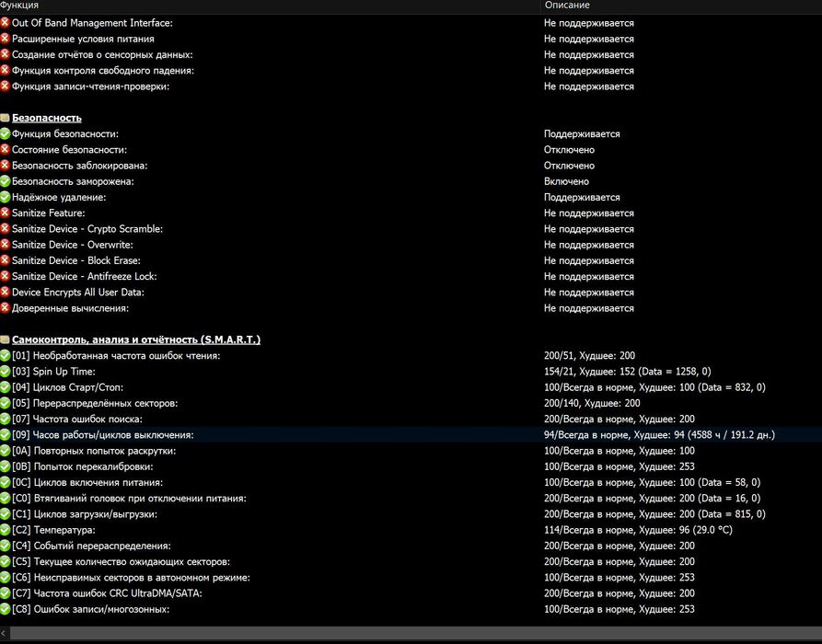Select the [03] Spin Up Time value cell
822x644 pixels.
628,371
